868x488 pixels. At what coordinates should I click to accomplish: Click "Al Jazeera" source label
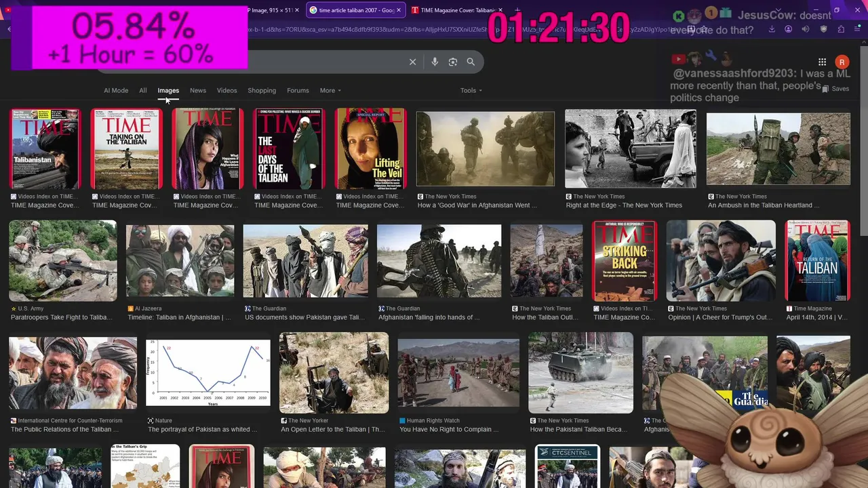(149, 308)
